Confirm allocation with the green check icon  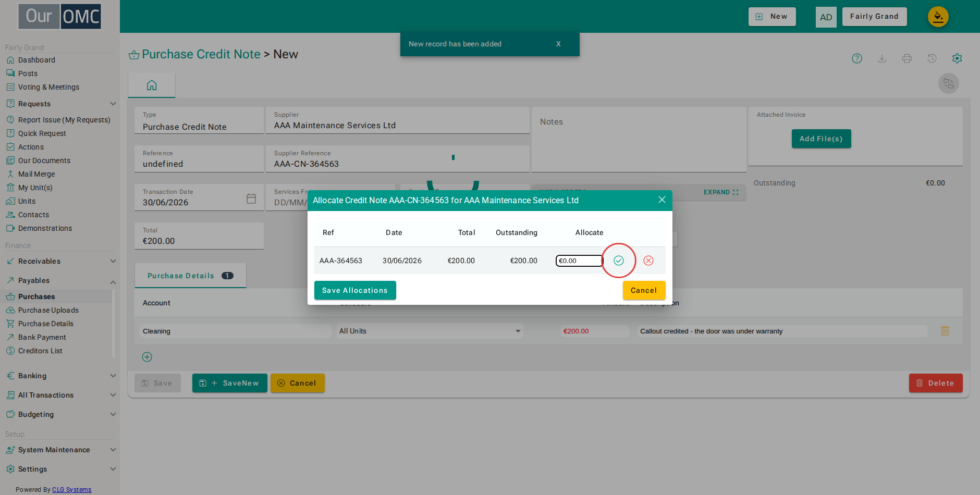pos(619,261)
